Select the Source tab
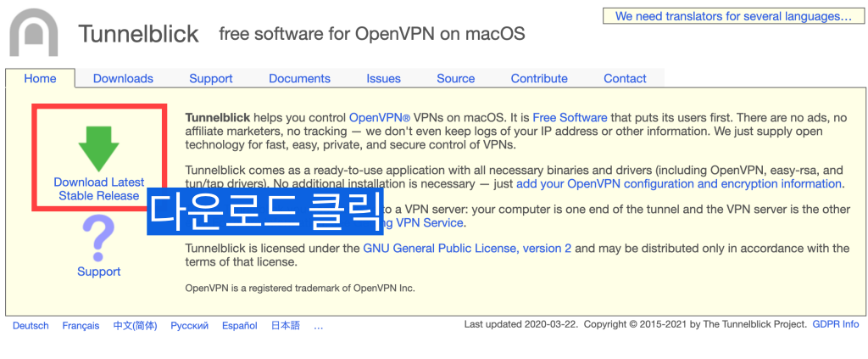The height and width of the screenshot is (359, 868). tap(455, 79)
